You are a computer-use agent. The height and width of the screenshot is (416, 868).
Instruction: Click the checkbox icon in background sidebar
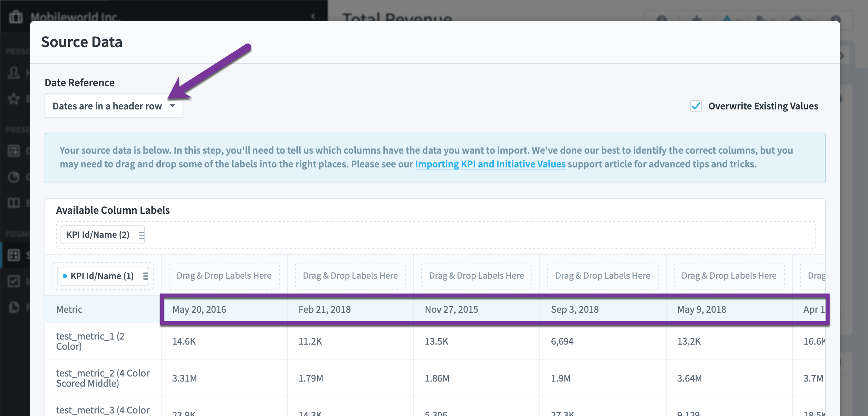pyautogui.click(x=14, y=281)
